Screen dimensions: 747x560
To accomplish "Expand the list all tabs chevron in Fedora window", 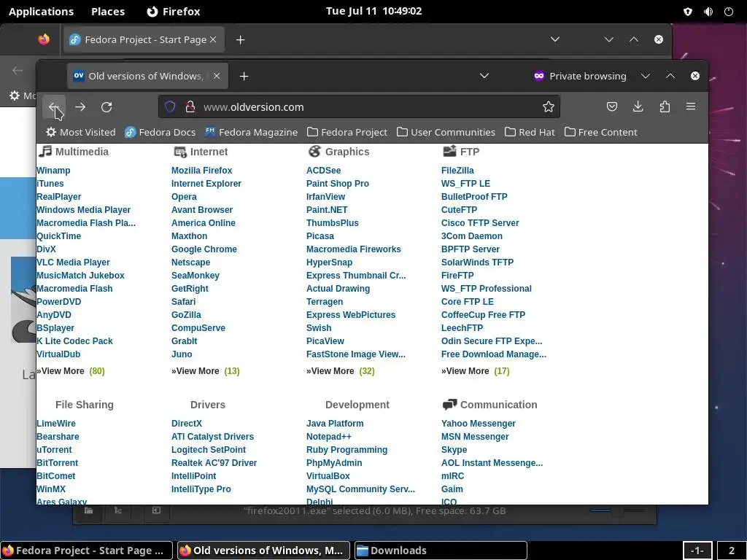I will point(555,39).
